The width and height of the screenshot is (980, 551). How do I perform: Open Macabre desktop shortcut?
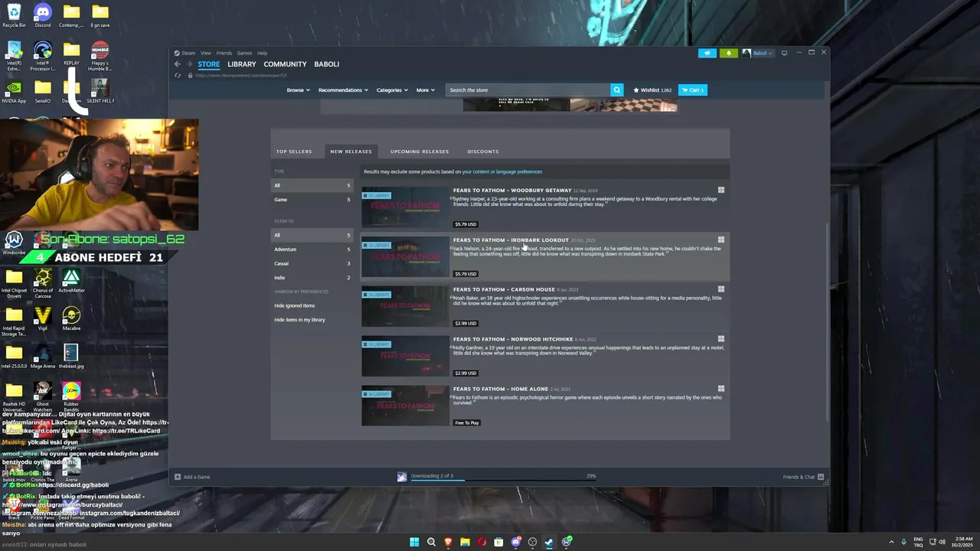(x=71, y=318)
